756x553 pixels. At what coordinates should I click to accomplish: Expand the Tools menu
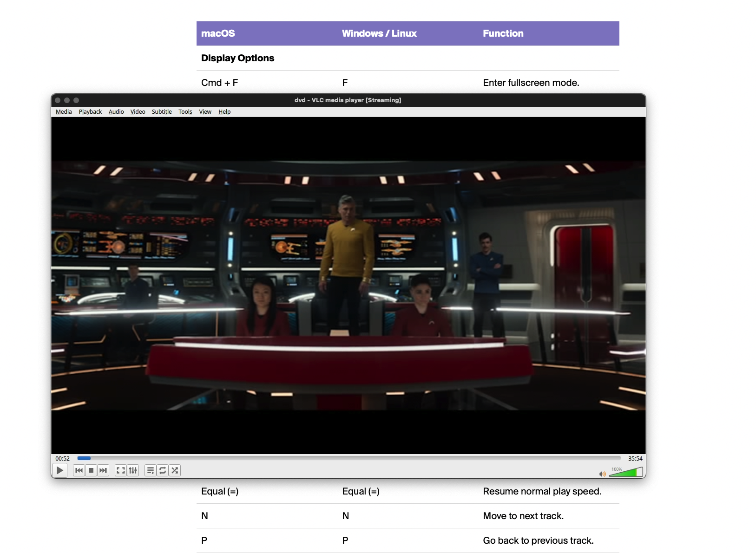185,112
